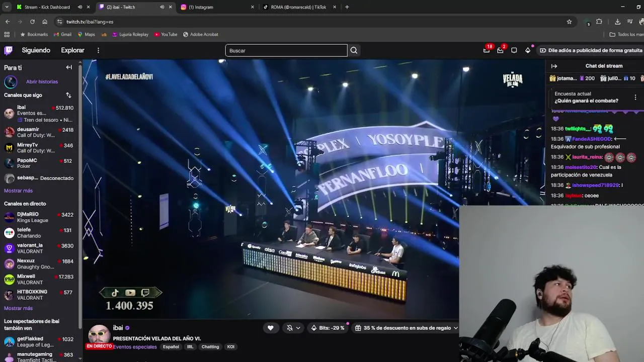Click the heart follow button
Viewport: 644px width, 362px height.
point(270,328)
